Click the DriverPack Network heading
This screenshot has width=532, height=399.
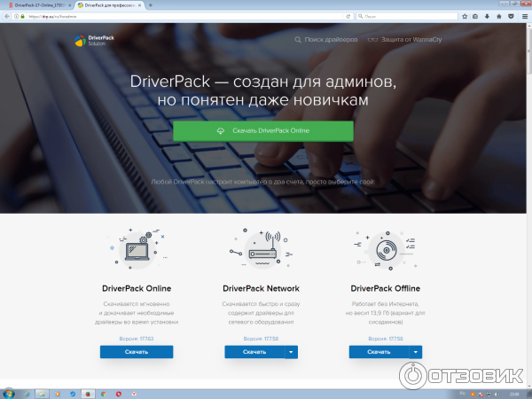tap(262, 289)
